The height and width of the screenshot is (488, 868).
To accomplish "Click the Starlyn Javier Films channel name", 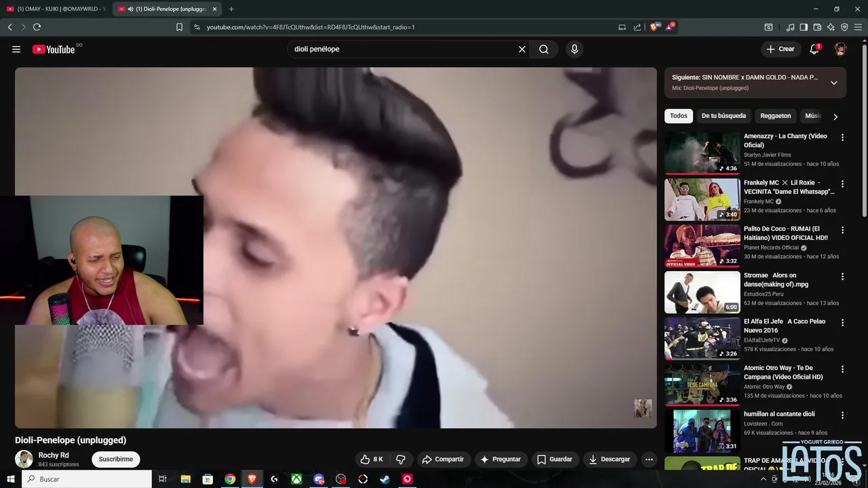I will click(x=767, y=155).
